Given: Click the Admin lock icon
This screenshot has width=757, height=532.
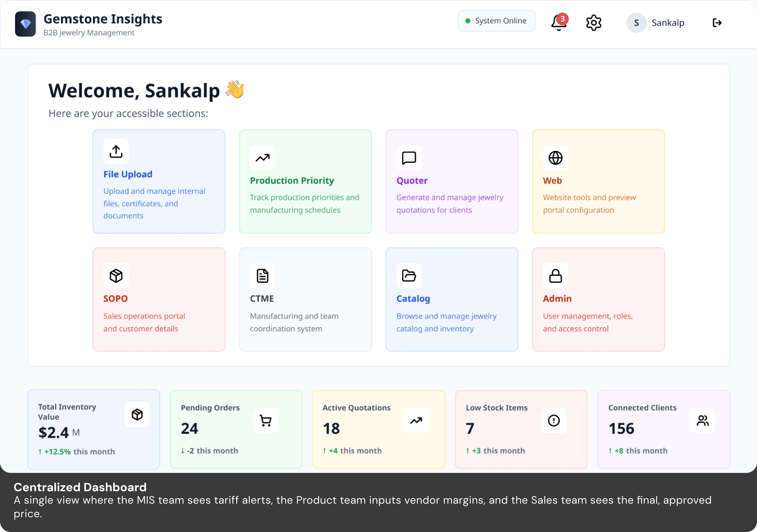Looking at the screenshot, I should (x=555, y=276).
